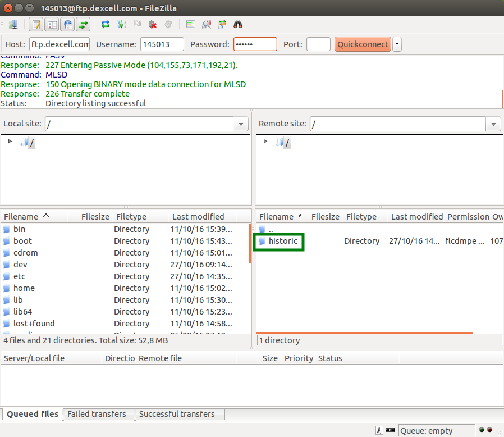The width and height of the screenshot is (504, 437).
Task: Click the Username input field
Action: [162, 44]
